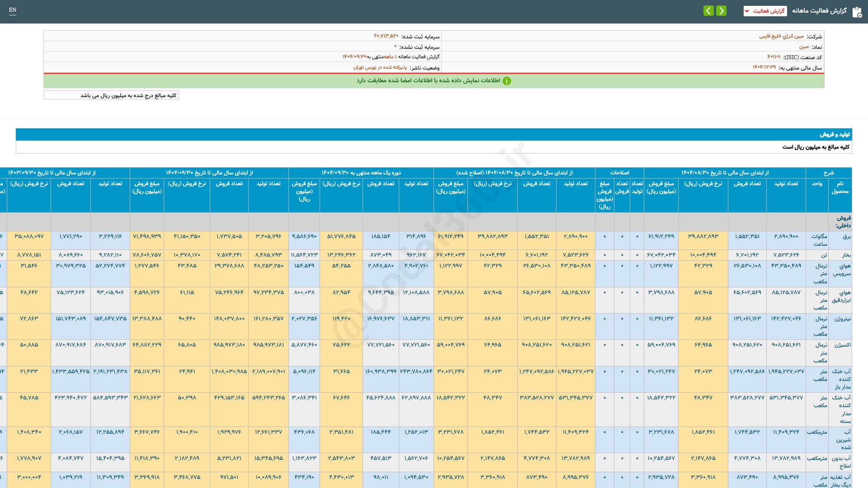Viewport: 868px width, 488px height.
Task: Click the نام محصول column header
Action: pos(840,188)
